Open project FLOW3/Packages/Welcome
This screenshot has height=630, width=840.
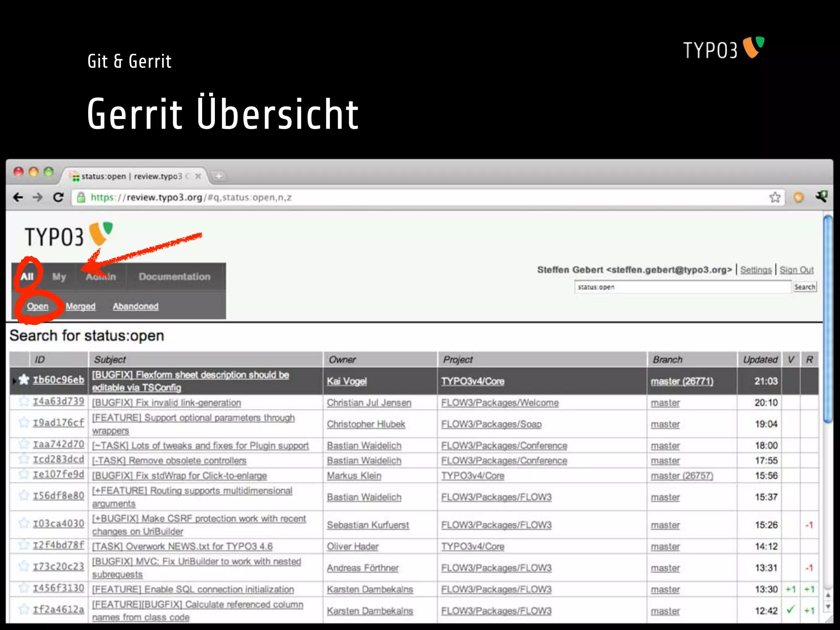pos(500,403)
